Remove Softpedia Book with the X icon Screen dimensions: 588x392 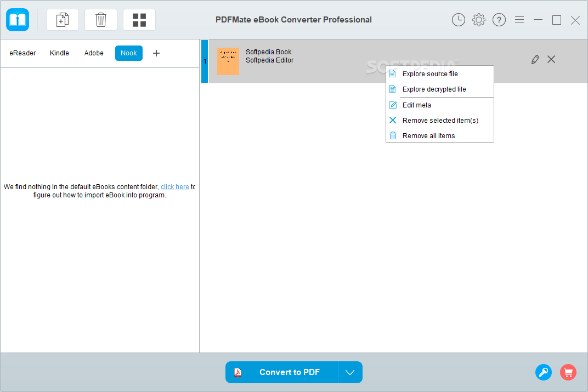coord(551,59)
